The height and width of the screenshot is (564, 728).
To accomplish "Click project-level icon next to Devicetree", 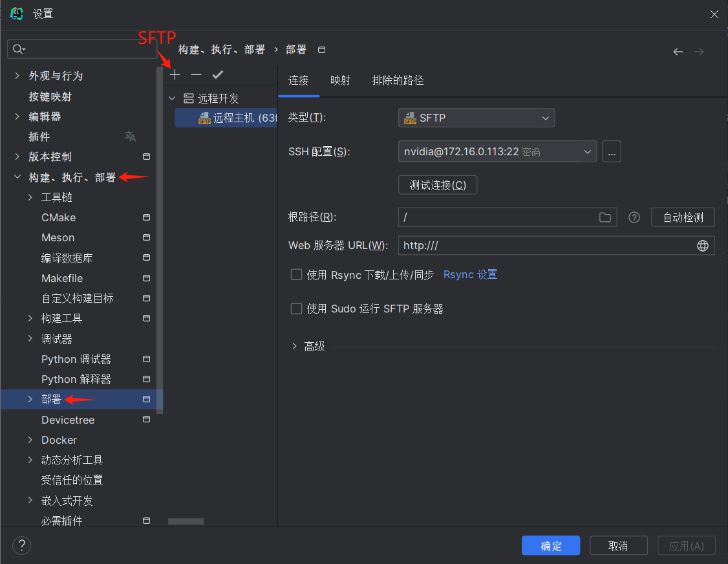I will [x=146, y=420].
